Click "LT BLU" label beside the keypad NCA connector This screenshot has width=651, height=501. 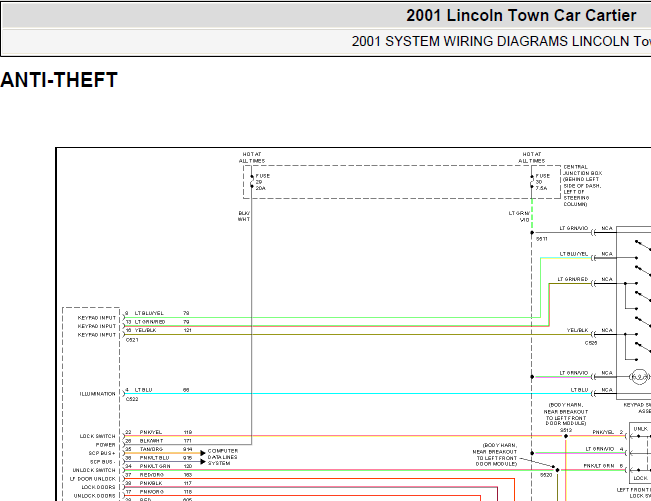(579, 390)
